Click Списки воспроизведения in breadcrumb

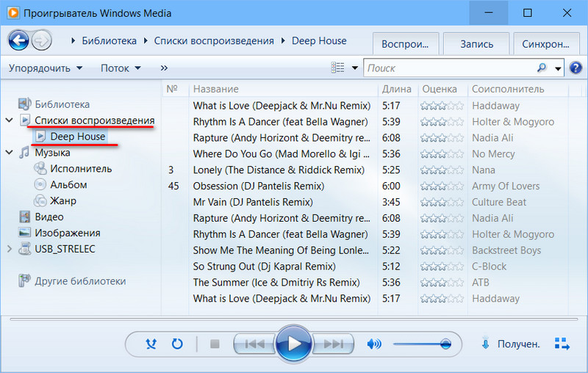click(x=214, y=40)
